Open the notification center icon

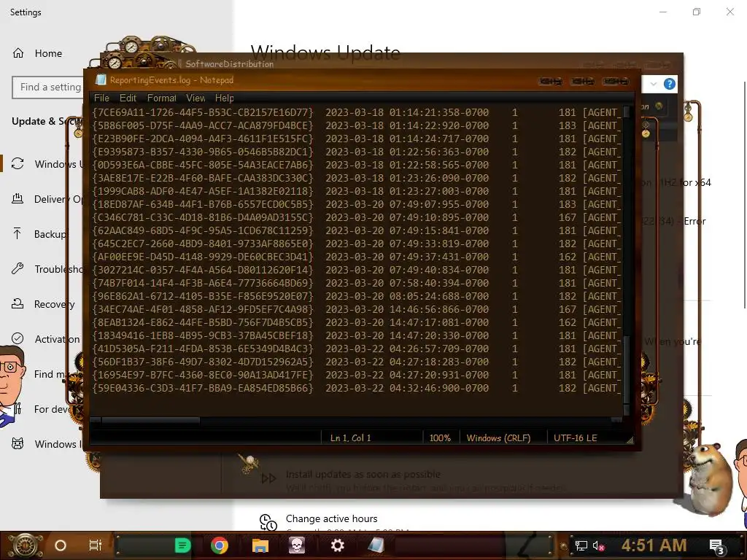[x=717, y=547]
